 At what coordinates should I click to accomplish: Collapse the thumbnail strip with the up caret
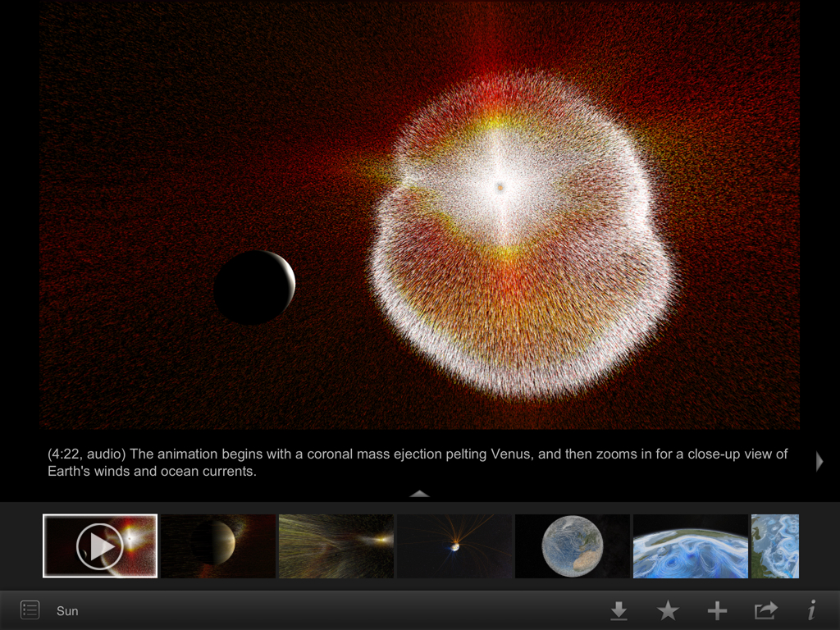(419, 493)
